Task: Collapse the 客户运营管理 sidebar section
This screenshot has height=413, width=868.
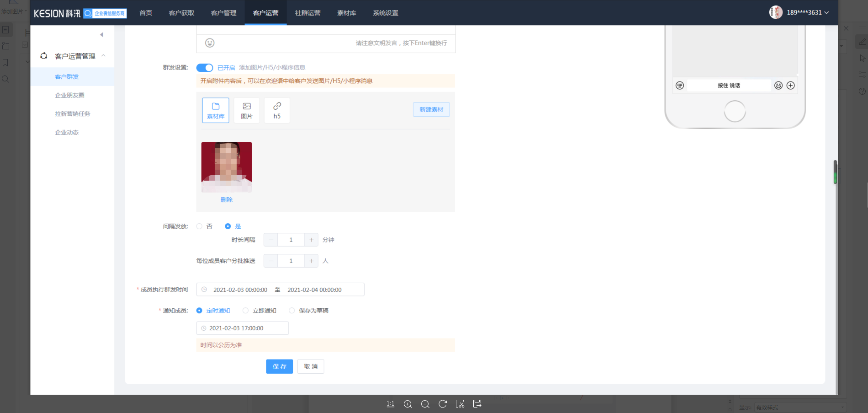Action: tap(104, 56)
